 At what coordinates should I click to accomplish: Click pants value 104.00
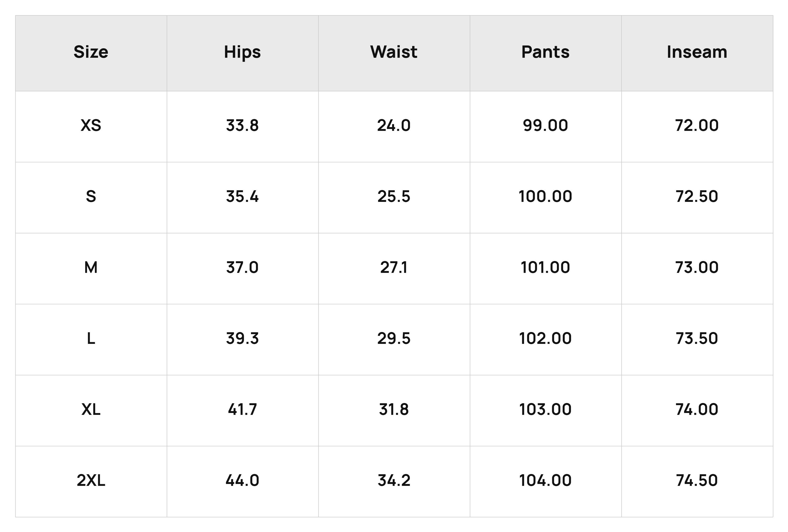pos(546,481)
